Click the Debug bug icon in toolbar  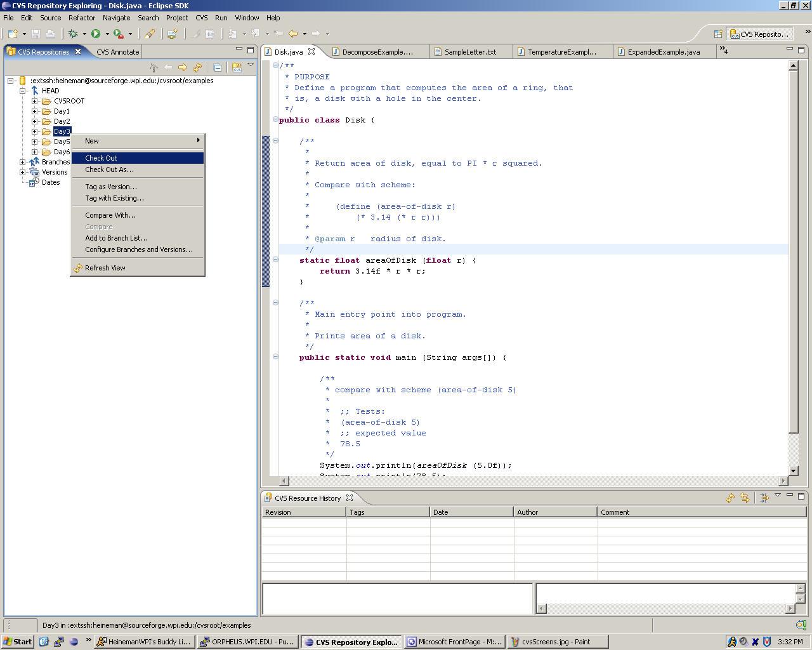click(x=73, y=34)
